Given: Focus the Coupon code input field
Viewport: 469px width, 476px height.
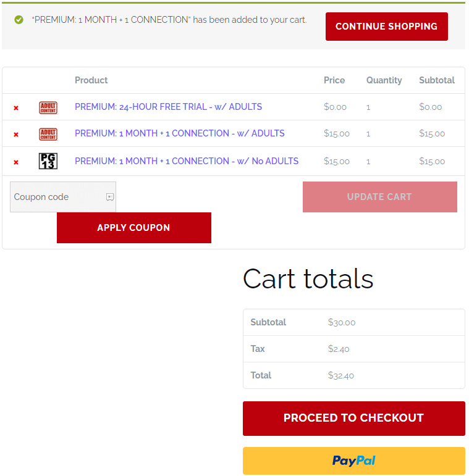Looking at the screenshot, I should click(x=63, y=197).
